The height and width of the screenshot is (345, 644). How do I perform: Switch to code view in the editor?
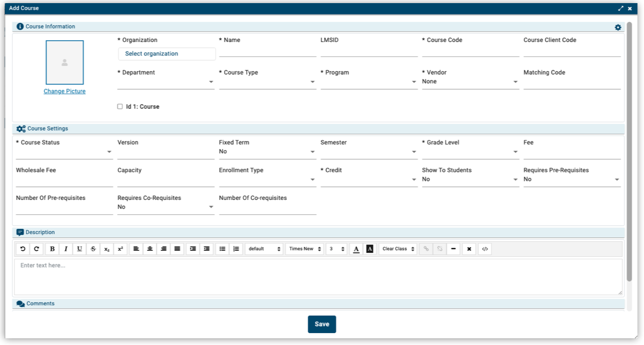pyautogui.click(x=485, y=249)
